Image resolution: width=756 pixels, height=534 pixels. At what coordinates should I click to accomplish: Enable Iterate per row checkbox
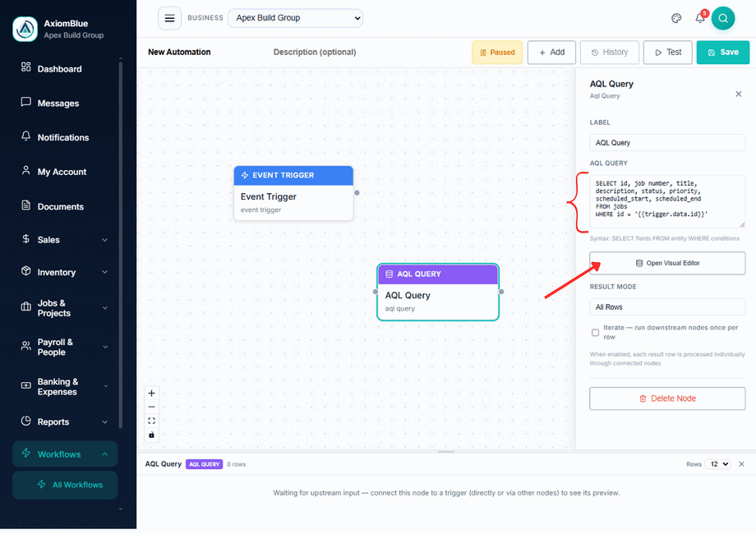point(596,333)
